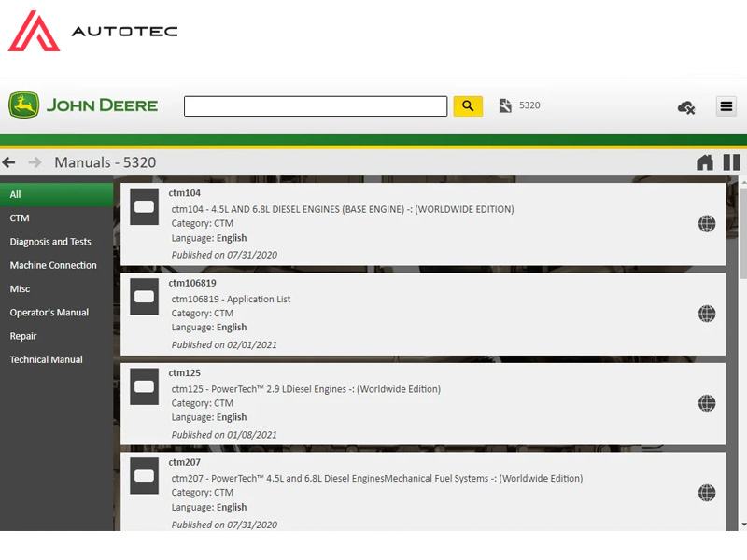Open the Technical Manual category
Screen dimensions: 747x560
tap(57, 359)
